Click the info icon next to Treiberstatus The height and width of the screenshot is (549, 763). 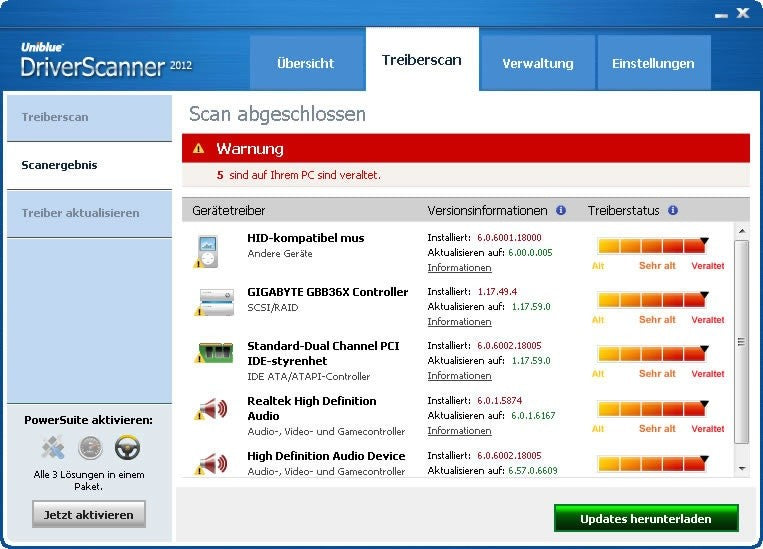[x=673, y=210]
